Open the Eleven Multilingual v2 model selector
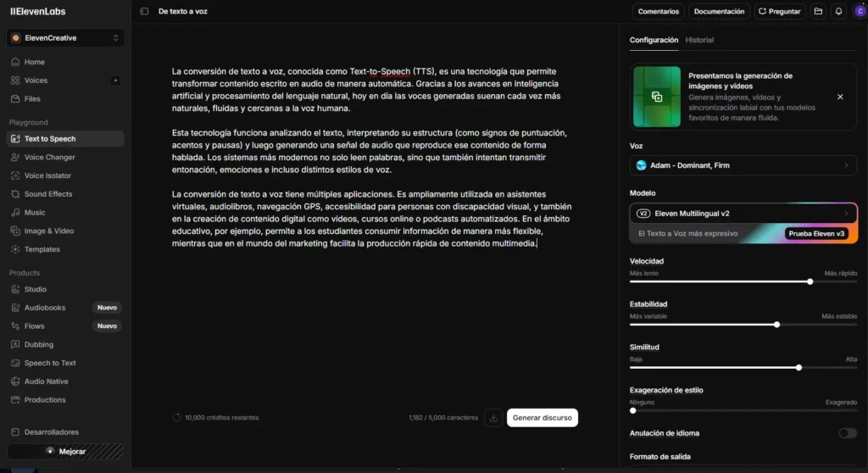 (x=743, y=214)
